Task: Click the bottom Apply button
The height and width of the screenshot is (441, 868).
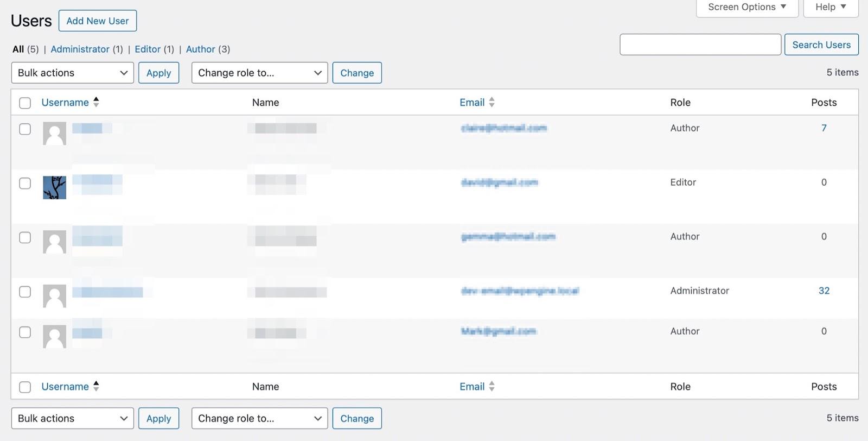Action: pyautogui.click(x=158, y=418)
